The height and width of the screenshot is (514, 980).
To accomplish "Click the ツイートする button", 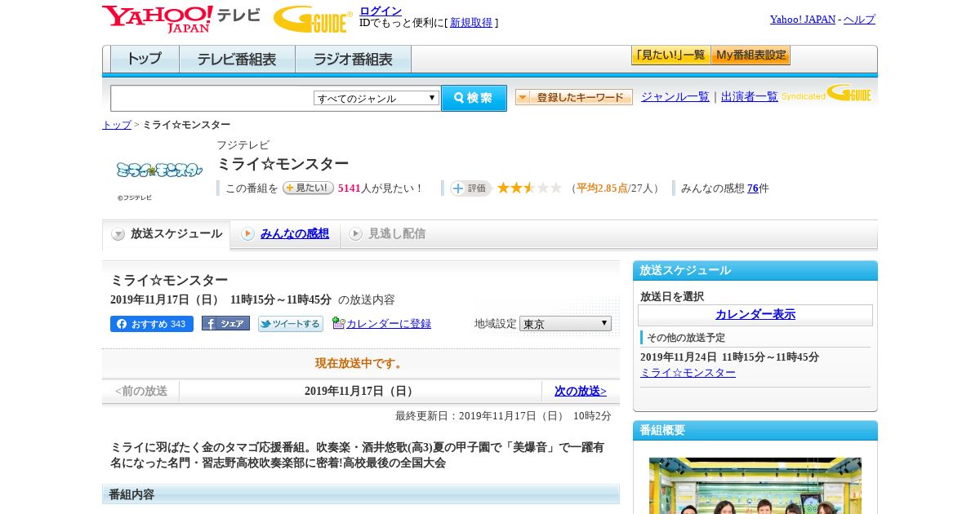I will pyautogui.click(x=291, y=324).
